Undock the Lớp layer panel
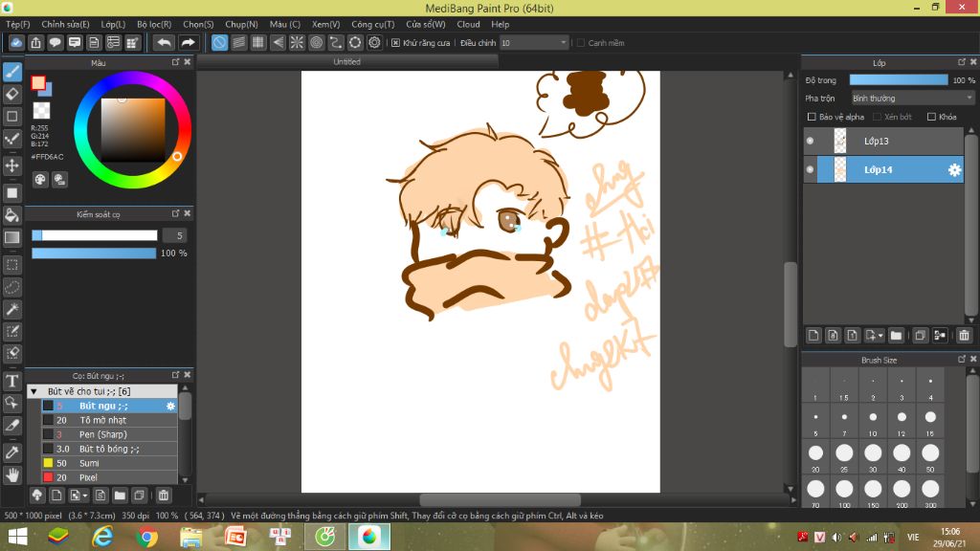This screenshot has height=551, width=980. [x=962, y=62]
